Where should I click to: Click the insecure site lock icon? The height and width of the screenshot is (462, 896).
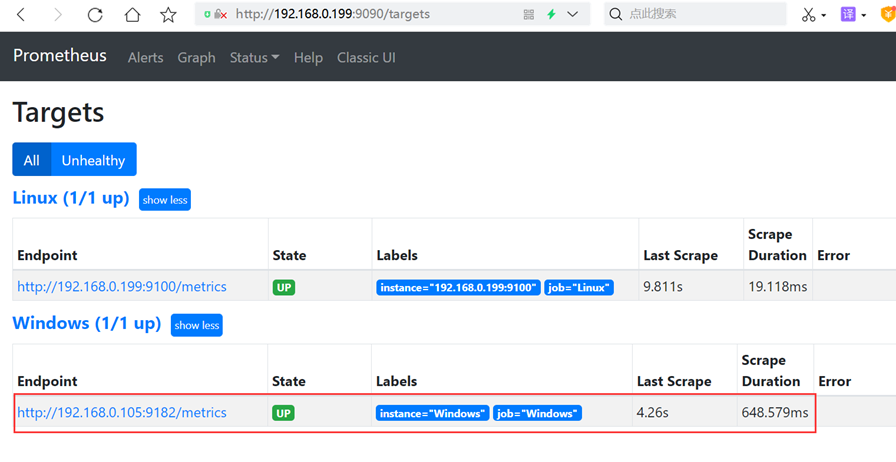pyautogui.click(x=220, y=14)
